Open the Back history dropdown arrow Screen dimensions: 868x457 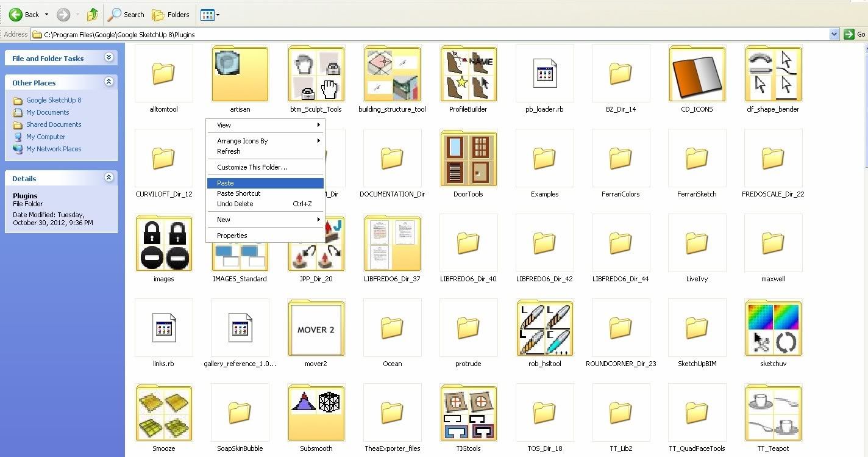[46, 15]
